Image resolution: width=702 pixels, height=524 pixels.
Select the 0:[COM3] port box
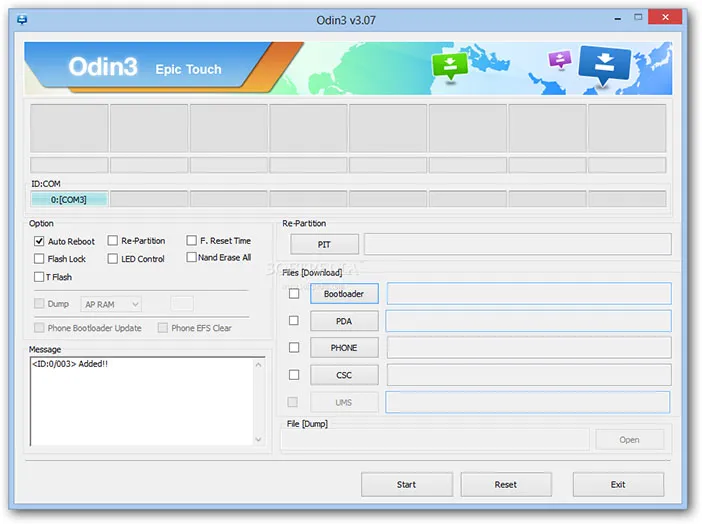pos(69,199)
